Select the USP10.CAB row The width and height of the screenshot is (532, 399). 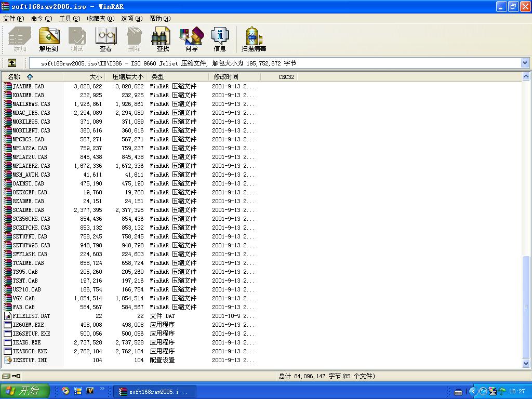tap(129, 289)
